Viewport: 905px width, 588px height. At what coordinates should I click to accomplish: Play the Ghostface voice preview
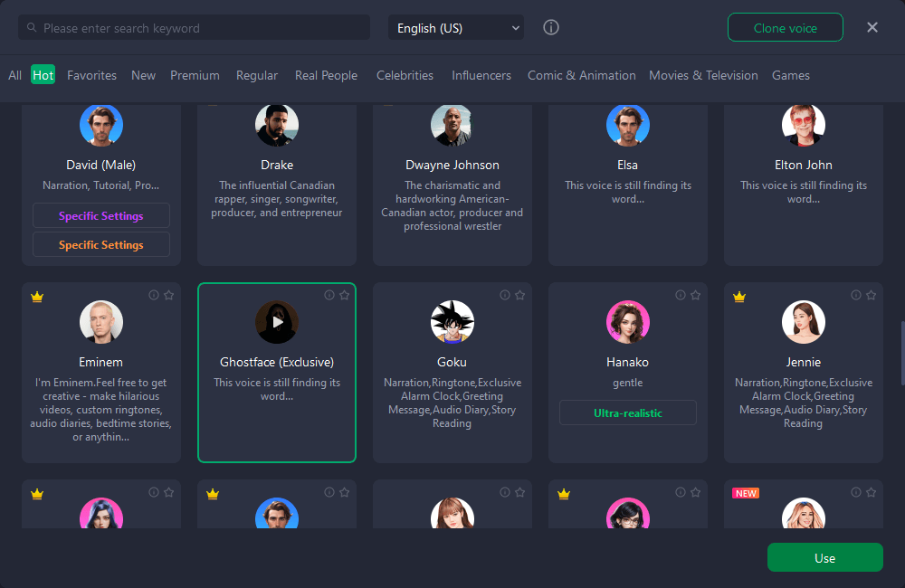tap(277, 322)
